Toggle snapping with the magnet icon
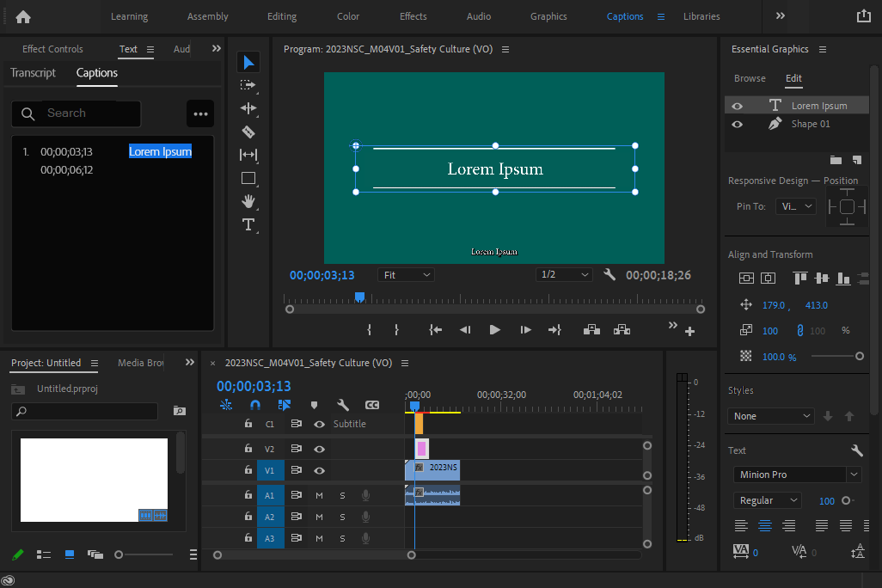The height and width of the screenshot is (588, 882). [254, 405]
